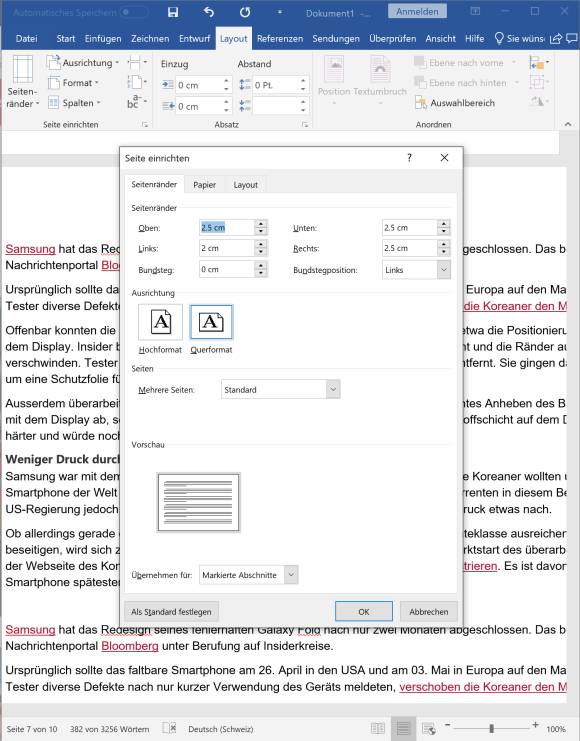Open the Seitenränder dropdown in ribbon

pos(22,83)
